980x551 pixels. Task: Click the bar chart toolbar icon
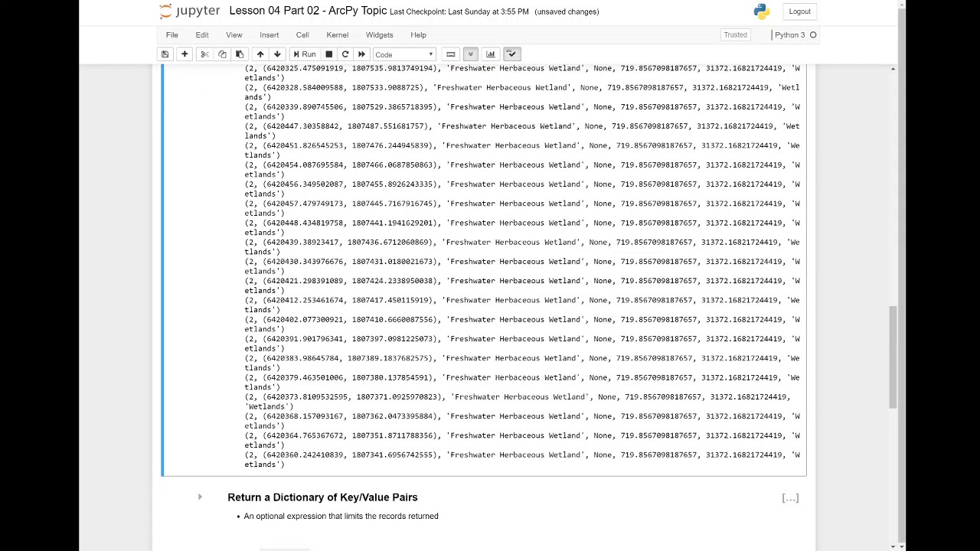491,54
